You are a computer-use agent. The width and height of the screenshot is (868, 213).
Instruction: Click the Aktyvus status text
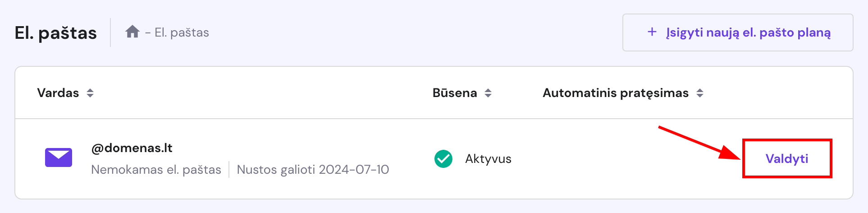coord(488,159)
